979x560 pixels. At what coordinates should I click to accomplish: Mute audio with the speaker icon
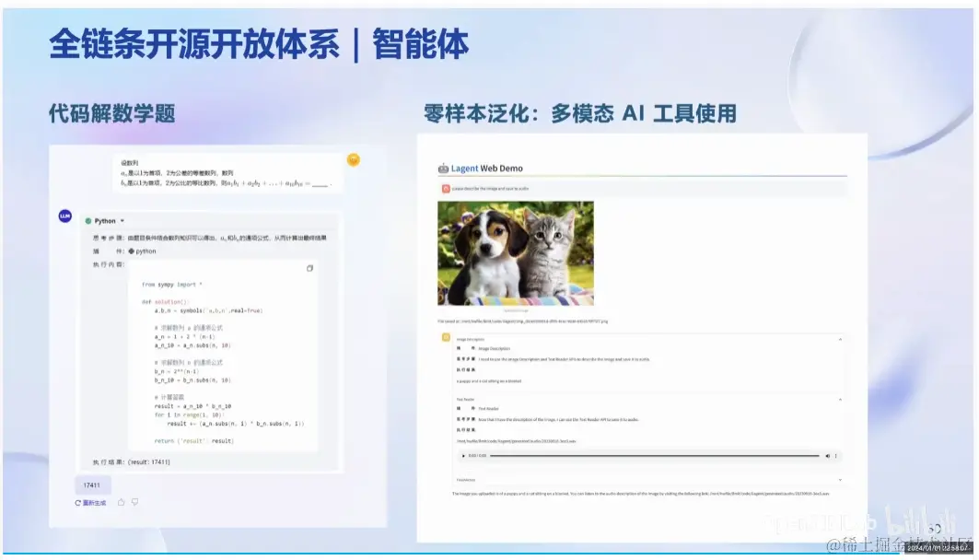[828, 456]
